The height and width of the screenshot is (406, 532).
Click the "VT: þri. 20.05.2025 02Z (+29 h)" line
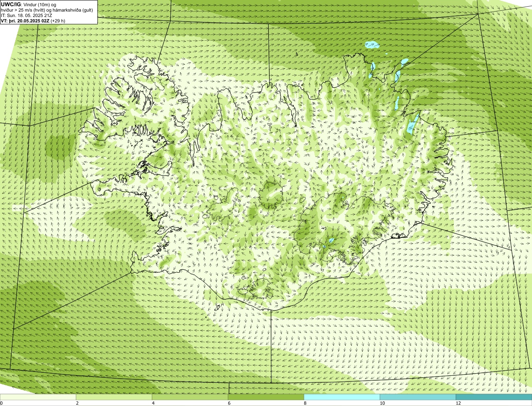tap(33, 21)
